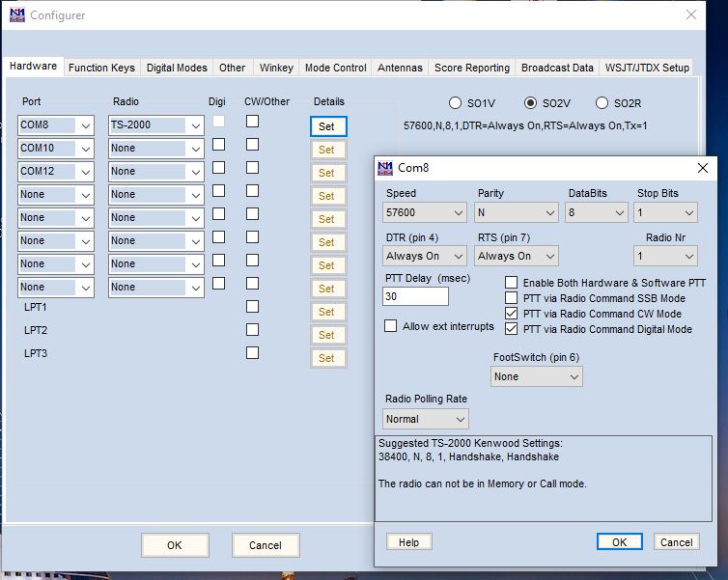This screenshot has height=580, width=728.
Task: Click the Help button in Com8 dialog
Action: (408, 542)
